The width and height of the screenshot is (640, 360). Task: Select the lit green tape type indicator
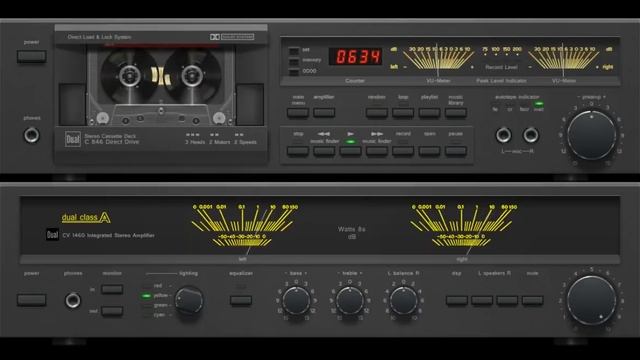[539, 104]
